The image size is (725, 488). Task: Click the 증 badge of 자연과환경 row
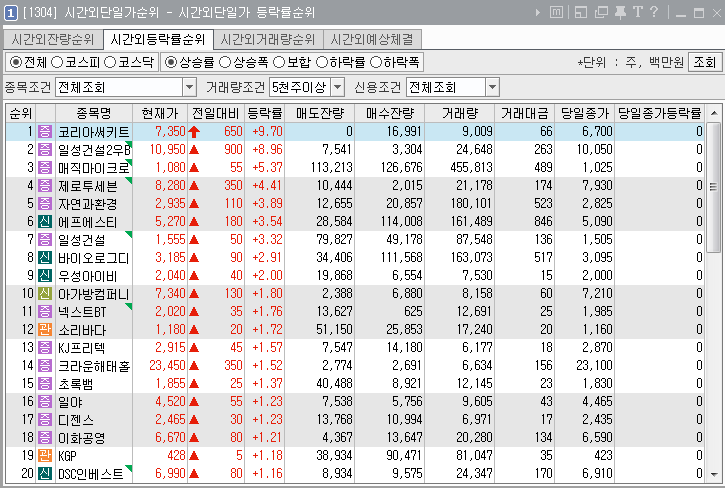click(45, 204)
